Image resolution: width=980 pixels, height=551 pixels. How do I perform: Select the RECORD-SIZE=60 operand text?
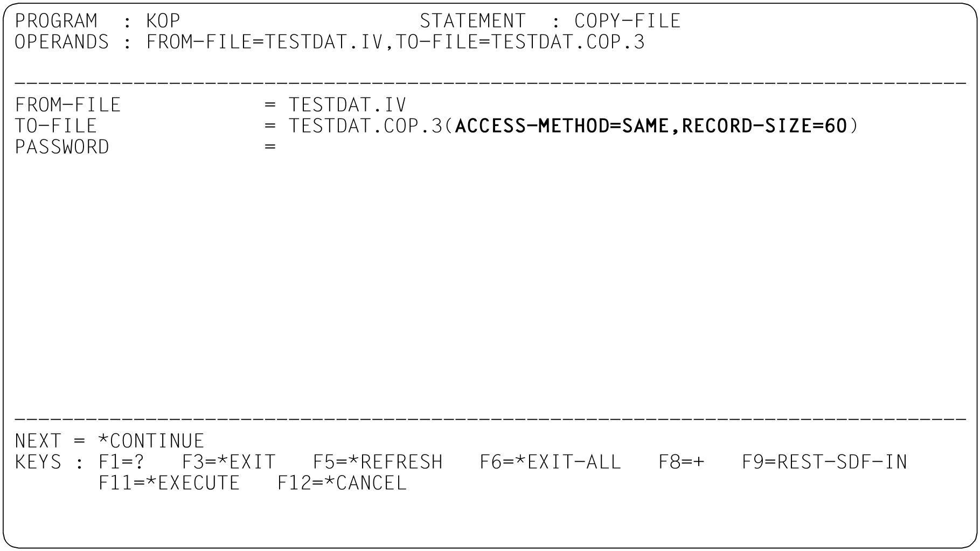[x=764, y=126]
